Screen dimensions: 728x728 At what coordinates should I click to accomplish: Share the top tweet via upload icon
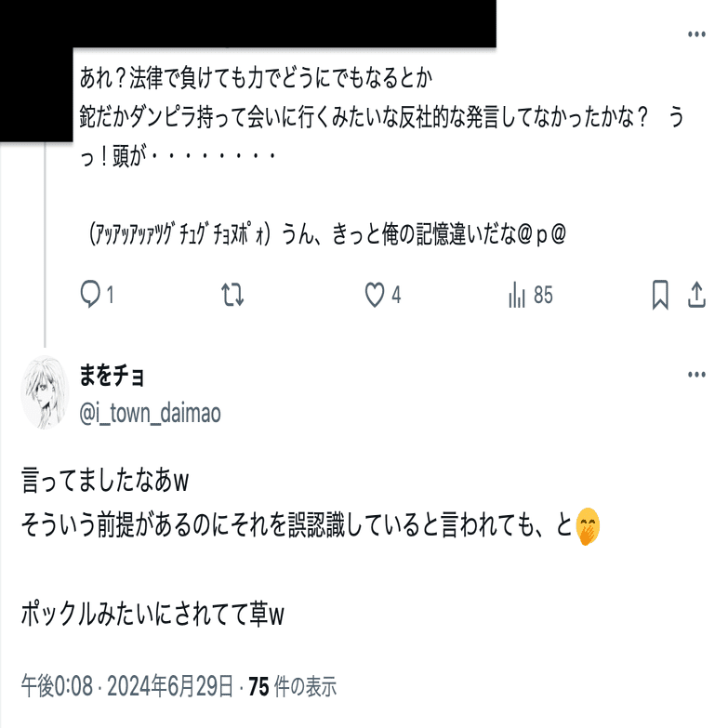pyautogui.click(x=696, y=295)
